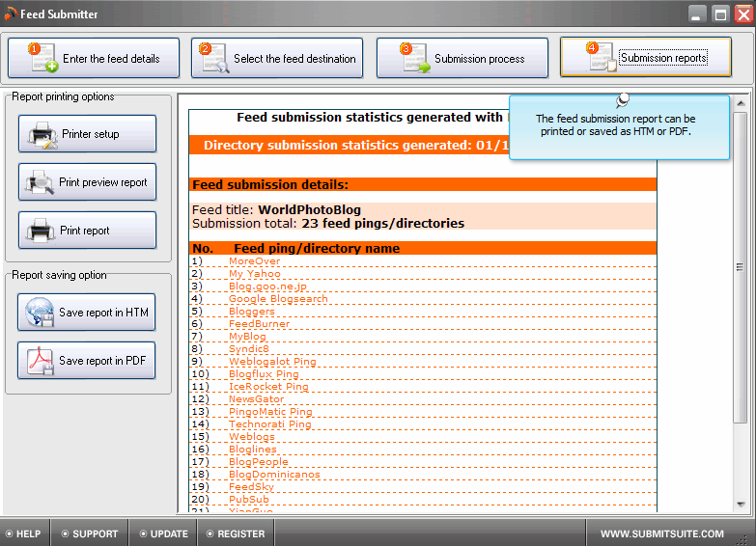
Task: Click the WorldPhotoBlog feed title text
Action: [310, 209]
